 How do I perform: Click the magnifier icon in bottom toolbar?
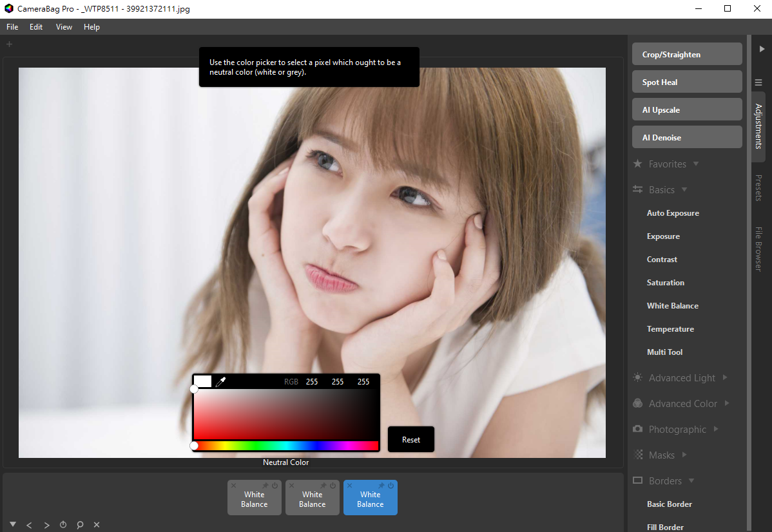[80, 525]
